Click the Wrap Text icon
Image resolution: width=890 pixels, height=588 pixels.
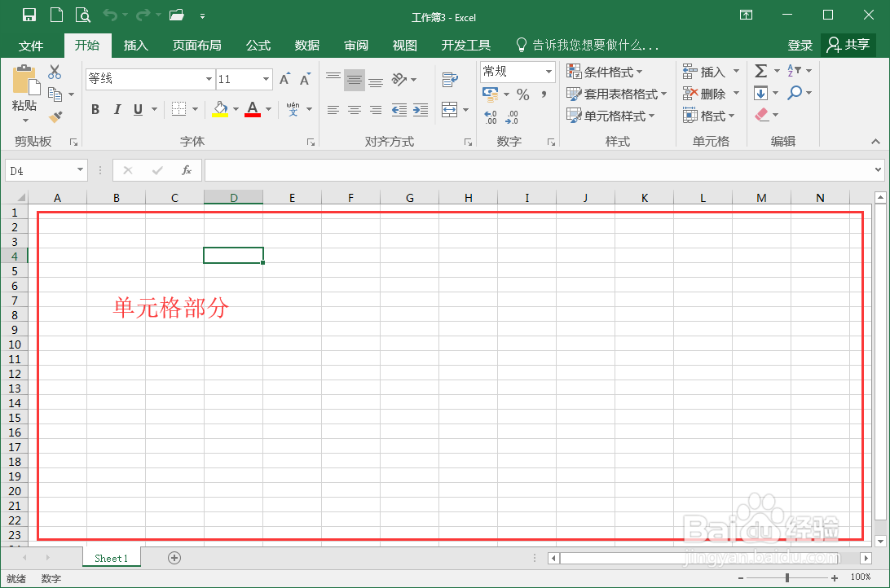coord(450,80)
